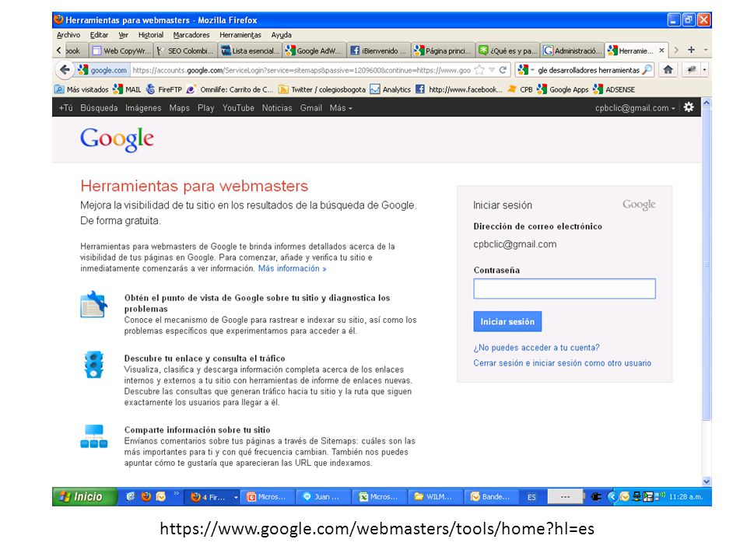Click the page scrollbar down arrow

pos(707,481)
